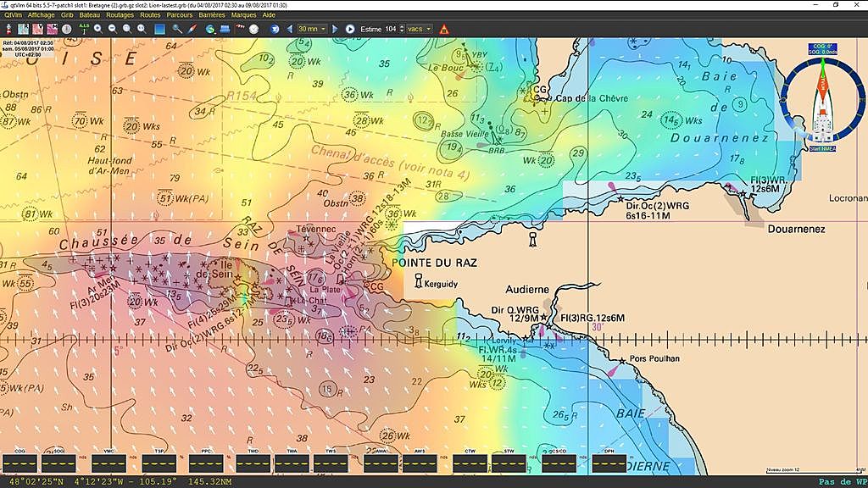868x488 pixels.
Task: Open the Marques menu
Action: (243, 15)
